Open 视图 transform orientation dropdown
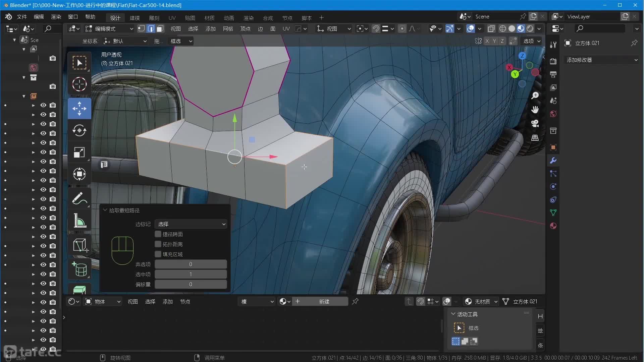Image resolution: width=644 pixels, height=362 pixels. pyautogui.click(x=334, y=29)
